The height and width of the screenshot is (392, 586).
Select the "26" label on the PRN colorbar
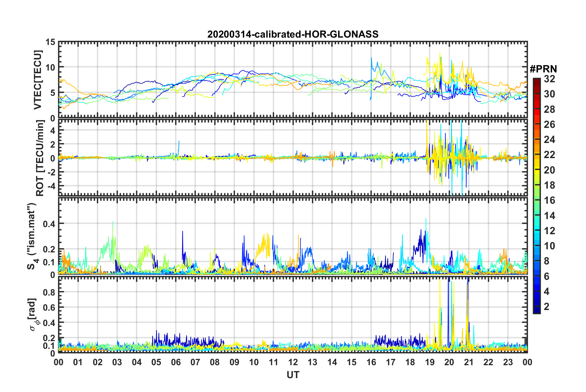coord(550,125)
